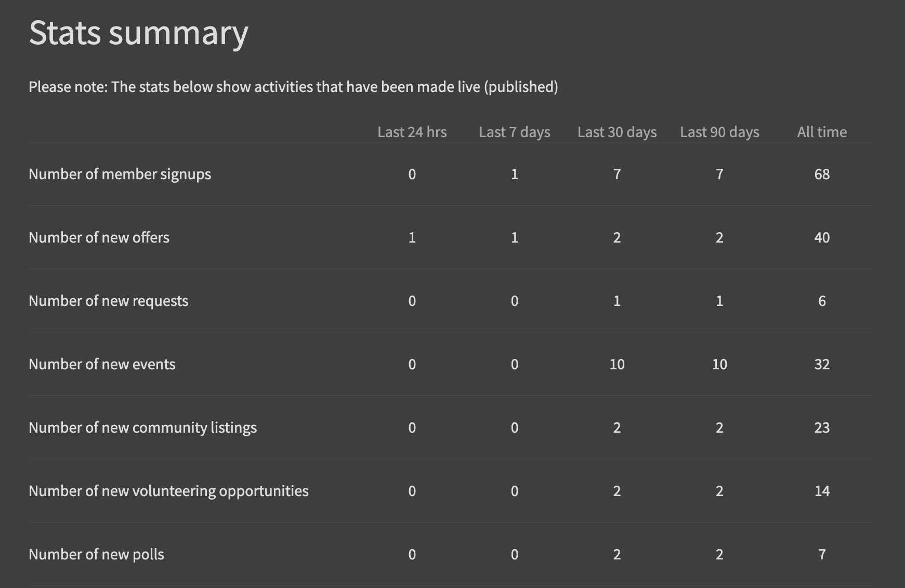Select 'Number of new volunteering opportunities' label
The height and width of the screenshot is (588, 905).
coord(168,491)
